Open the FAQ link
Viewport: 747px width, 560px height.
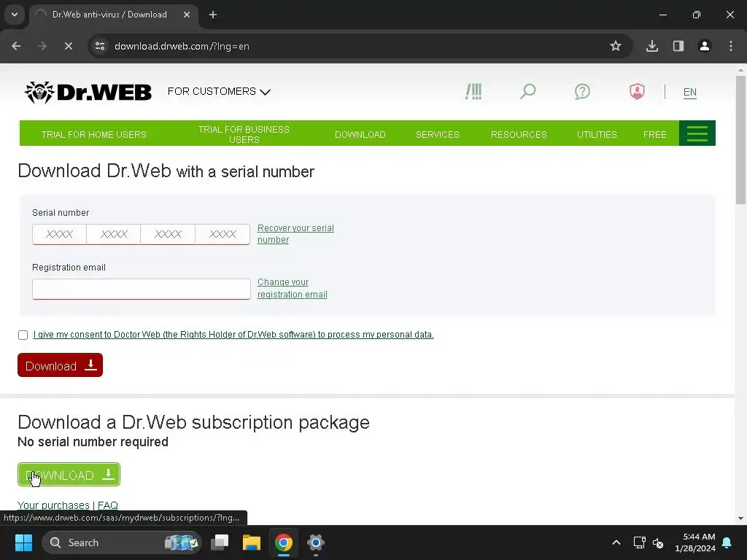108,505
